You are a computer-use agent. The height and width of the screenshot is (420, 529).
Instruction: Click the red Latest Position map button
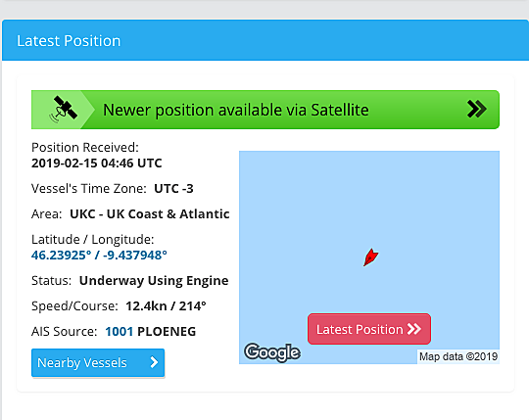coord(369,329)
